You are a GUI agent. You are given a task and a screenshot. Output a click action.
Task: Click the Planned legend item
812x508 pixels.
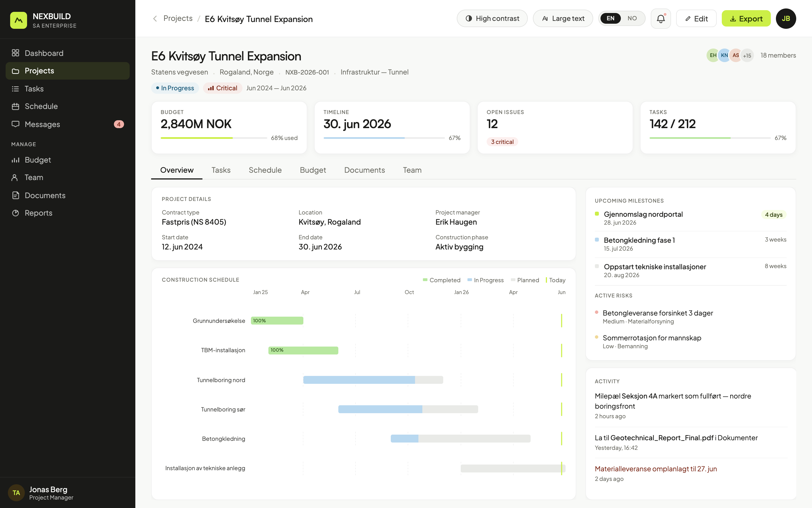525,280
